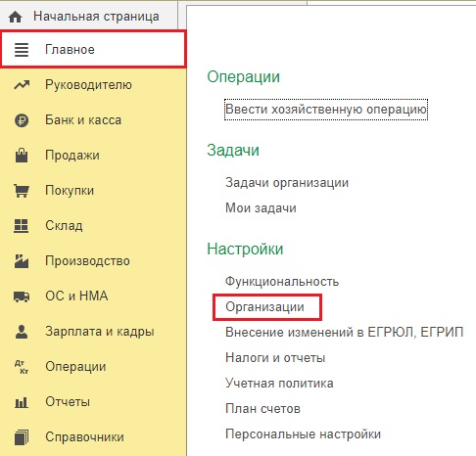
Task: Open the Главное menu section
Action: (93, 49)
